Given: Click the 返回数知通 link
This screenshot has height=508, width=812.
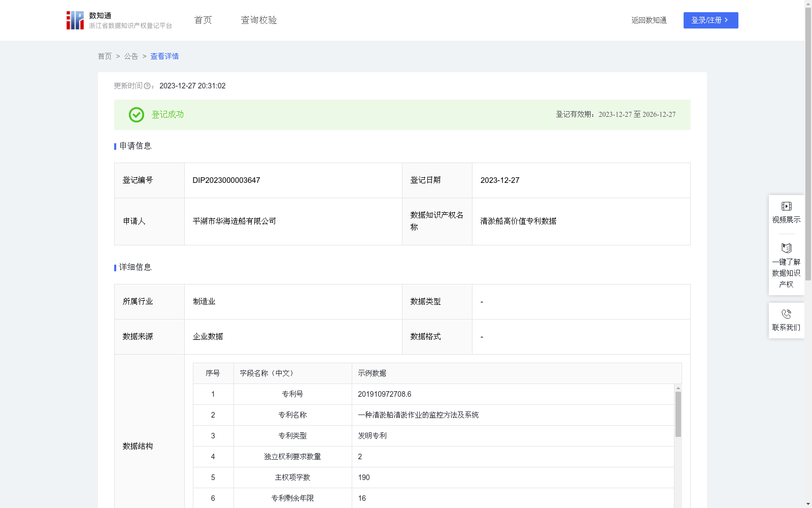Looking at the screenshot, I should [649, 20].
